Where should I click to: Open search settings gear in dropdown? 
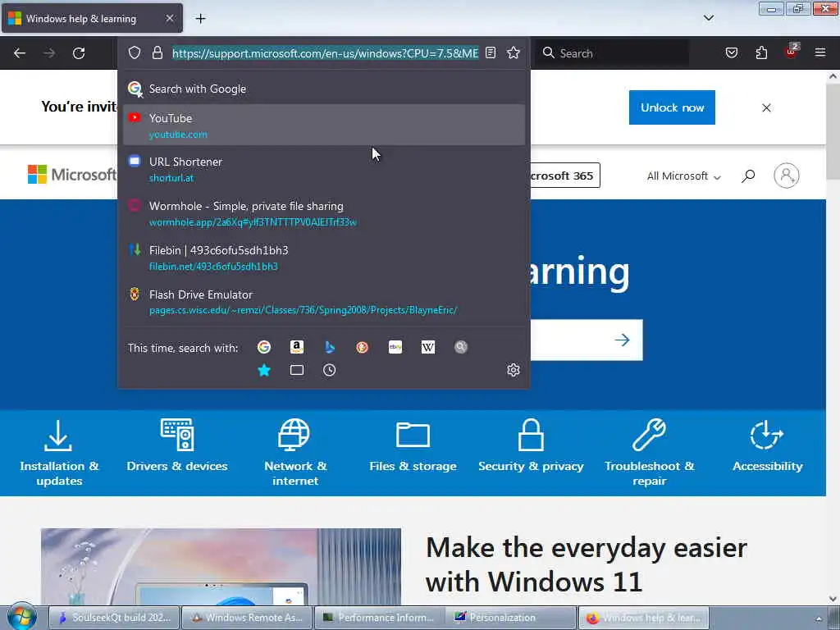pyautogui.click(x=514, y=370)
